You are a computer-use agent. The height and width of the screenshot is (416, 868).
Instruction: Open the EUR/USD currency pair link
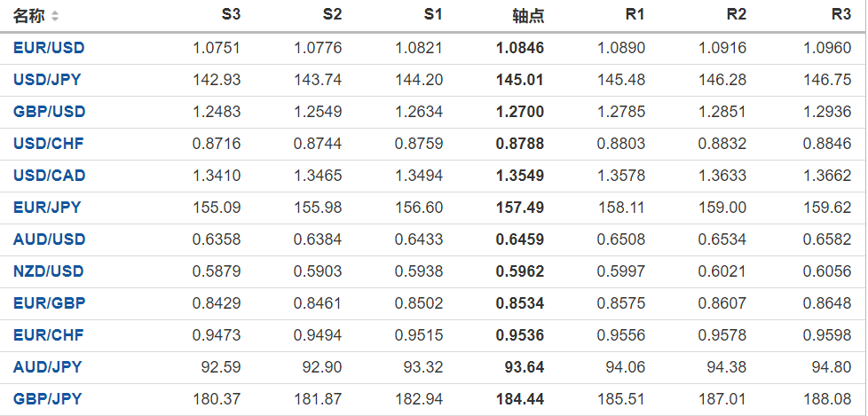[49, 48]
